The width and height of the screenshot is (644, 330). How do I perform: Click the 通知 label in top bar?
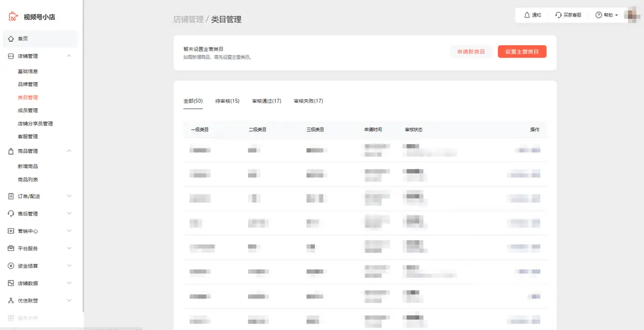tap(536, 15)
